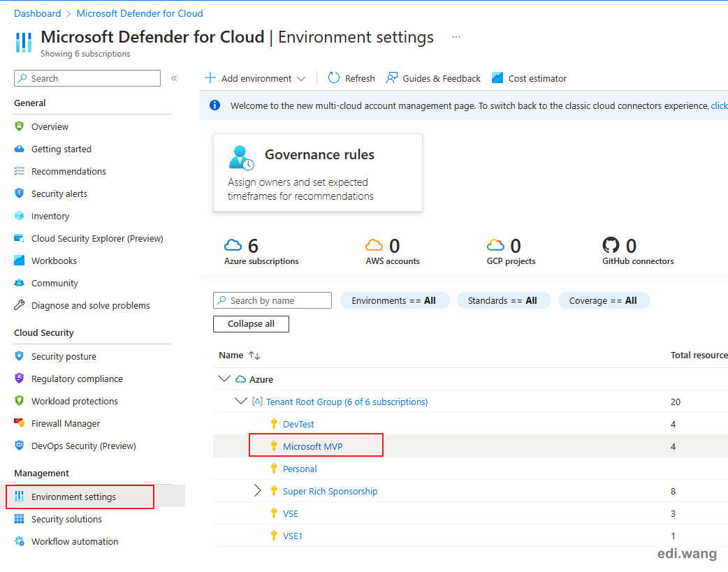Image resolution: width=728 pixels, height=572 pixels.
Task: Open the Microsoft MVP subscription link
Action: coord(312,446)
